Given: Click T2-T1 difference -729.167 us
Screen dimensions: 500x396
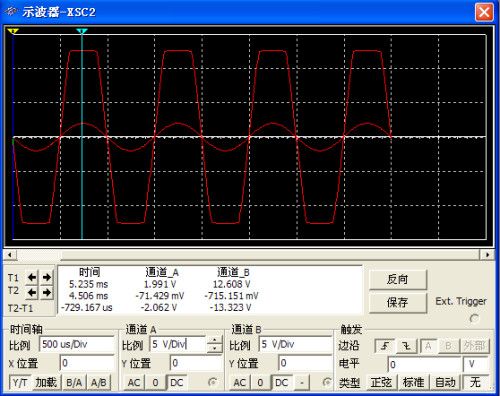Looking at the screenshot, I should click(87, 307).
